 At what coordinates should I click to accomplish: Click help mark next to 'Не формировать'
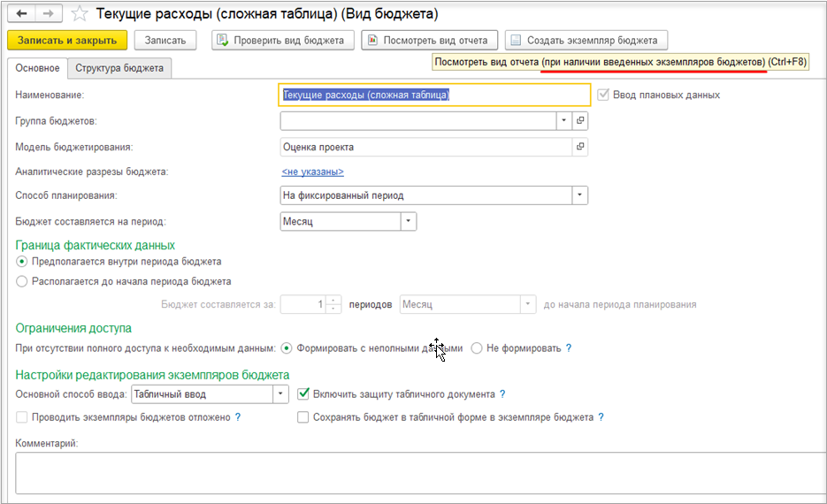point(569,348)
